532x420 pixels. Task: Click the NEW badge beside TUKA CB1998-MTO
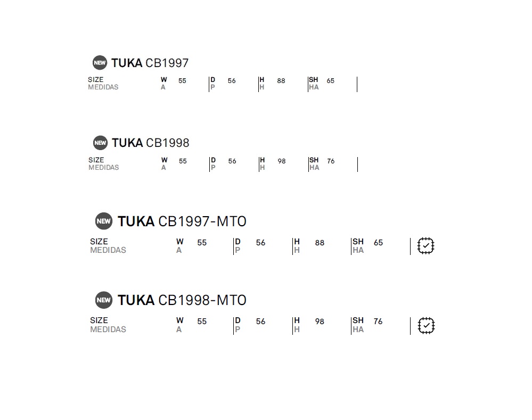tap(104, 300)
